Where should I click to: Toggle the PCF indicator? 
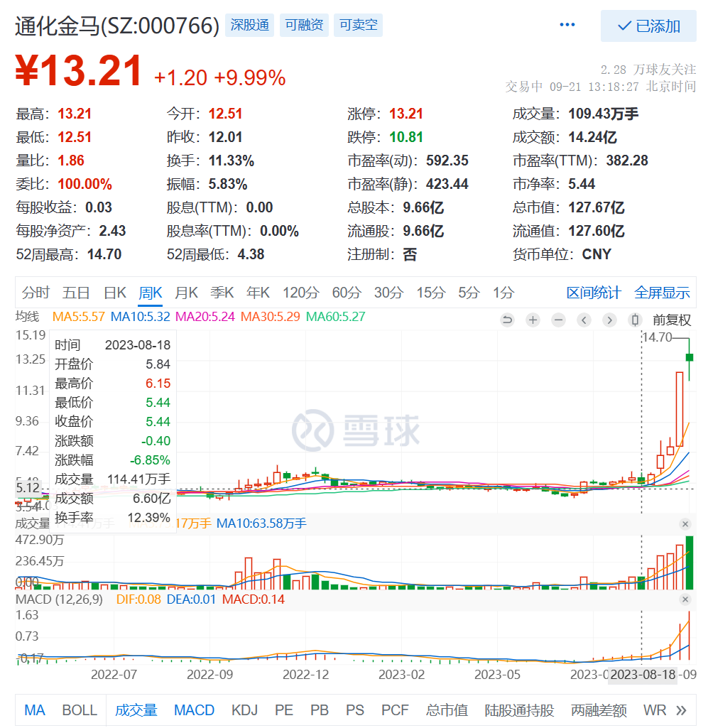coord(395,710)
